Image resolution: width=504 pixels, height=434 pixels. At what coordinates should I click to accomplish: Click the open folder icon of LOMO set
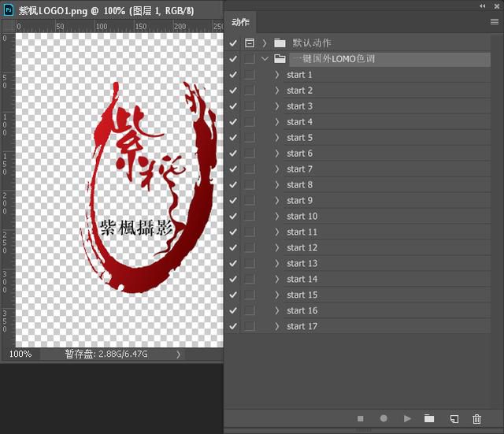point(280,58)
